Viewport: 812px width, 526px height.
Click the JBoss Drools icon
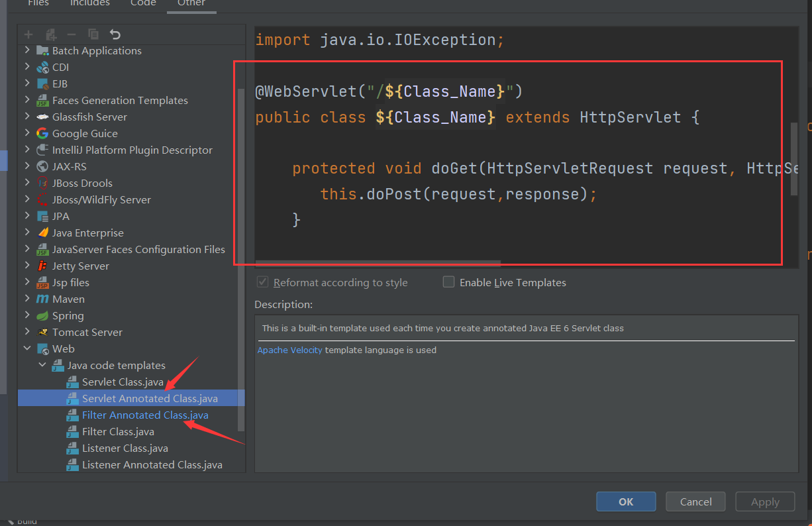click(41, 183)
